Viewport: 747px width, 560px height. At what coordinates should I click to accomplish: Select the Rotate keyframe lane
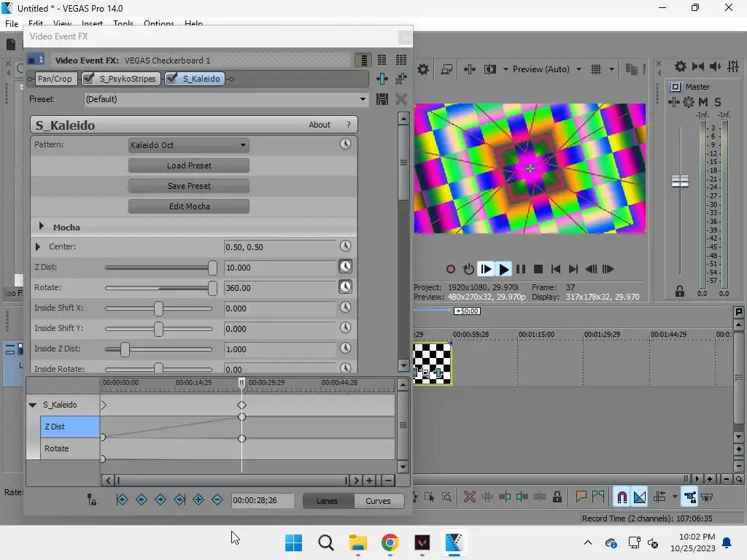pos(70,448)
